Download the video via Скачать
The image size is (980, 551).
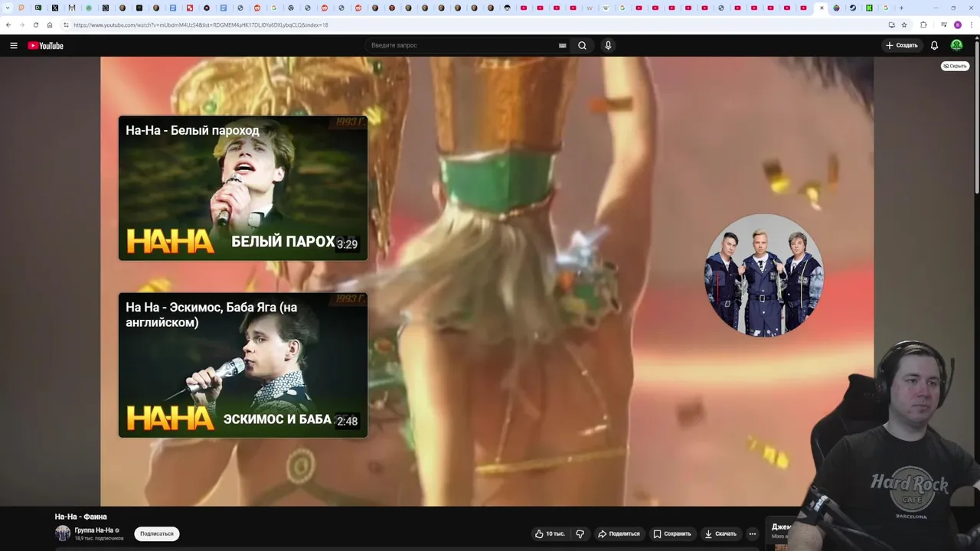tap(720, 533)
